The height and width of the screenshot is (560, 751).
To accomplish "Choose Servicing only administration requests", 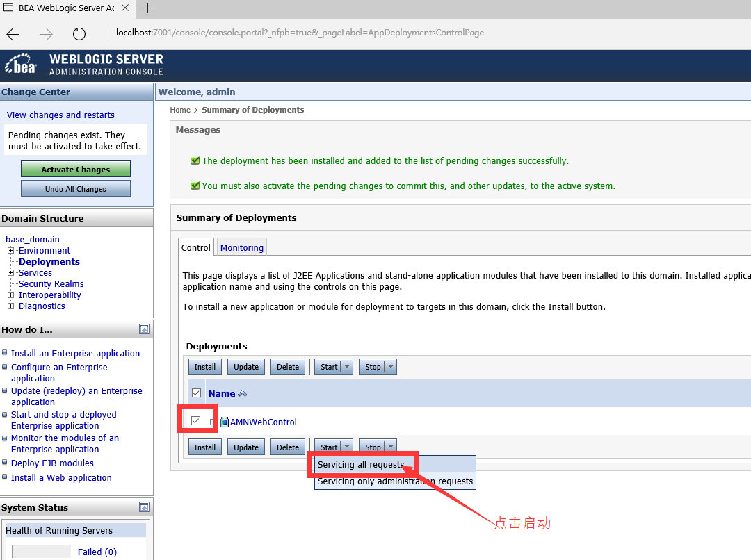I will [x=395, y=481].
